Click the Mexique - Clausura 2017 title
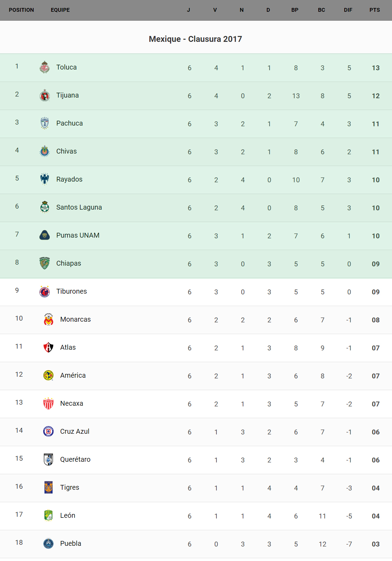Viewport: 392px width, 561px height. [195, 39]
